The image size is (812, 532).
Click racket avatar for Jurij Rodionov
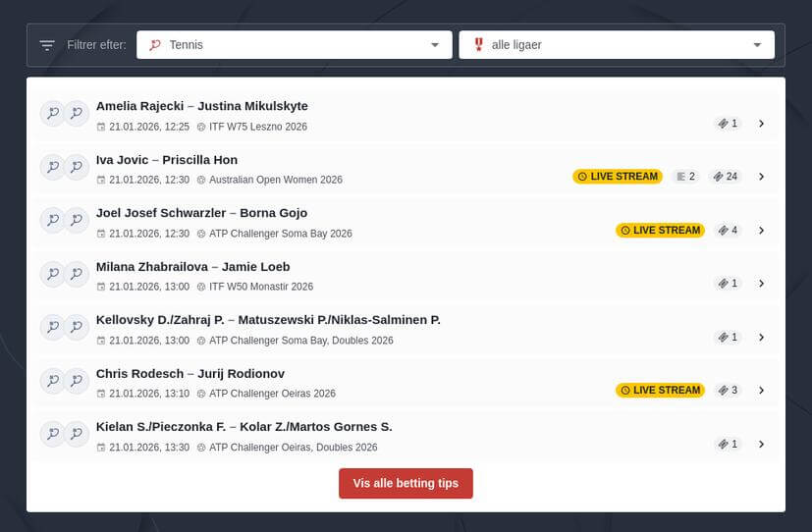pyautogui.click(x=77, y=381)
